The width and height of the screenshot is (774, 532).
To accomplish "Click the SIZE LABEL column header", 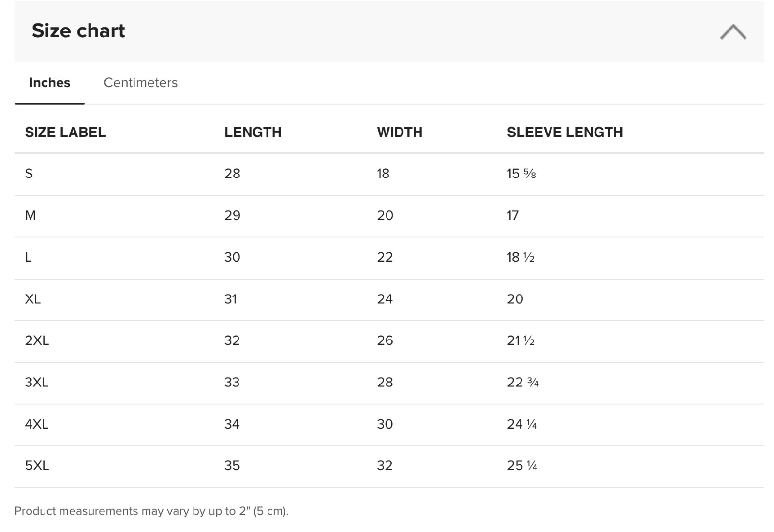I will click(65, 132).
